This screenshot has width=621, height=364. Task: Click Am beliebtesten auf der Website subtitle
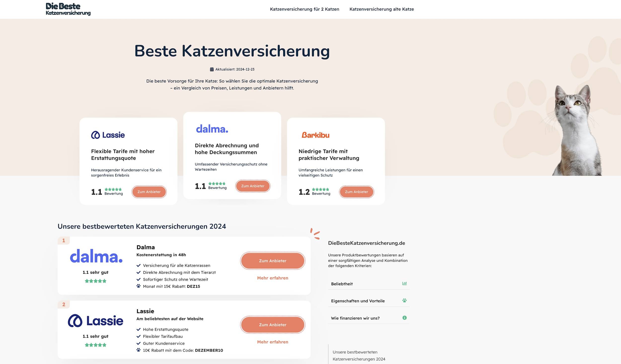(x=170, y=319)
